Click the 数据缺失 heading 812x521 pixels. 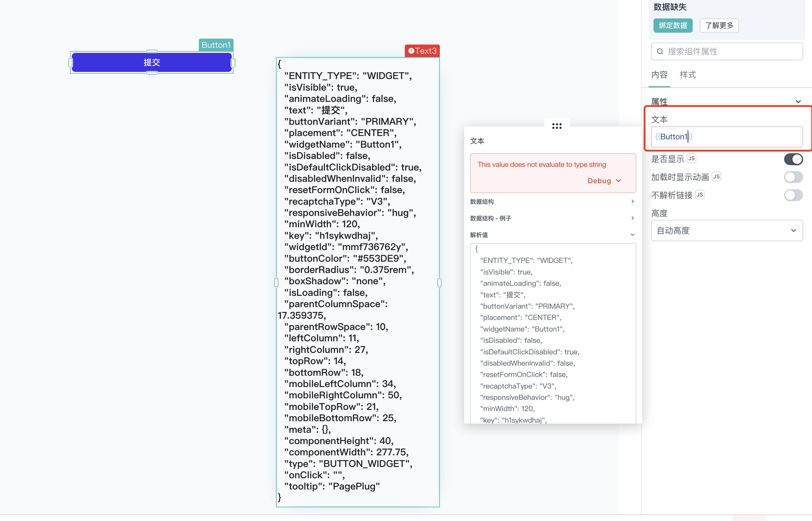[x=670, y=7]
